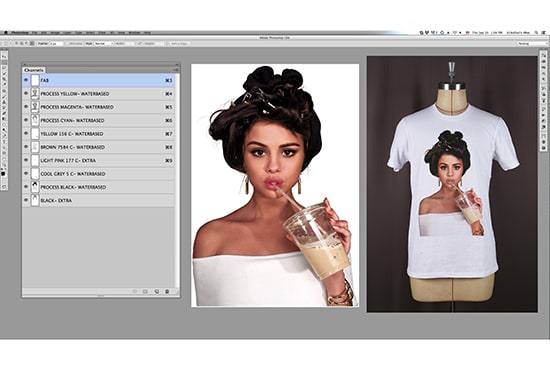Select the COOL GREY 5 C- WATERBASED channel name
Image resolution: width=550 pixels, height=370 pixels.
click(73, 174)
